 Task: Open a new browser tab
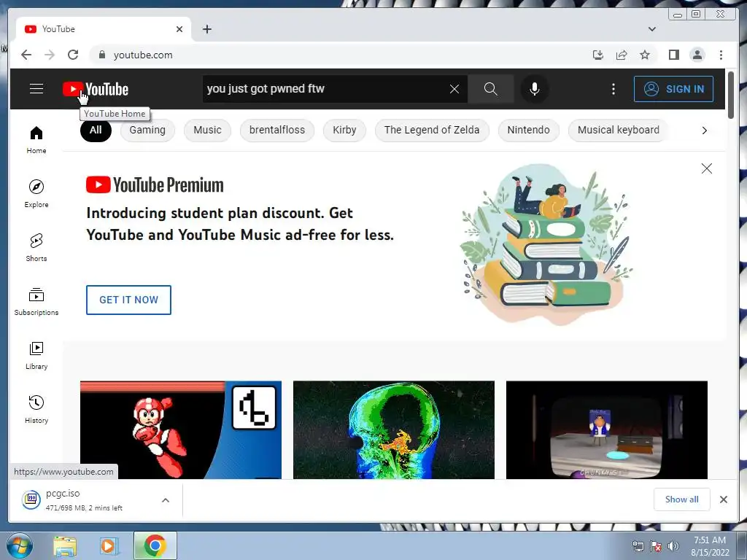206,29
